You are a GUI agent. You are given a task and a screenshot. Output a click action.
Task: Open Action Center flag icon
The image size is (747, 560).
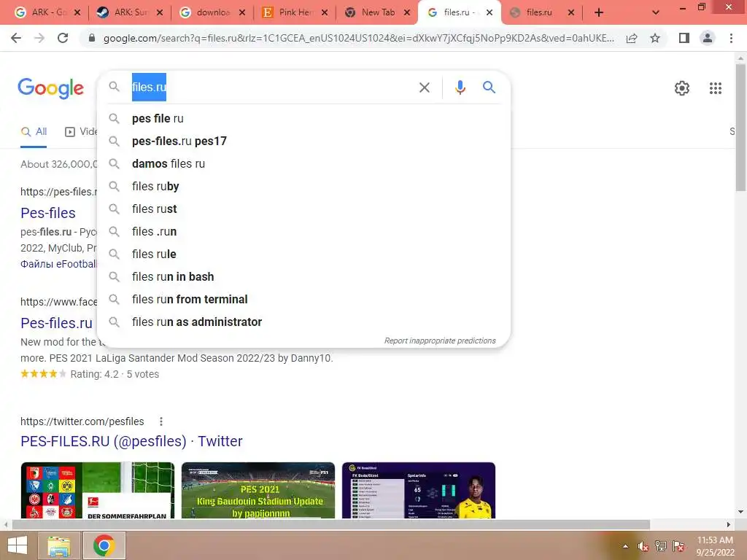click(678, 546)
